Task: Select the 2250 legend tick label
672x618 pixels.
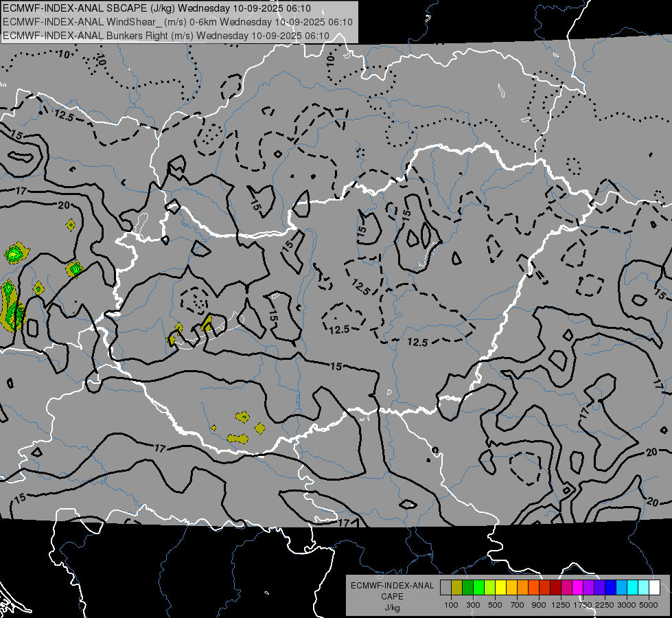Action: 605,605
